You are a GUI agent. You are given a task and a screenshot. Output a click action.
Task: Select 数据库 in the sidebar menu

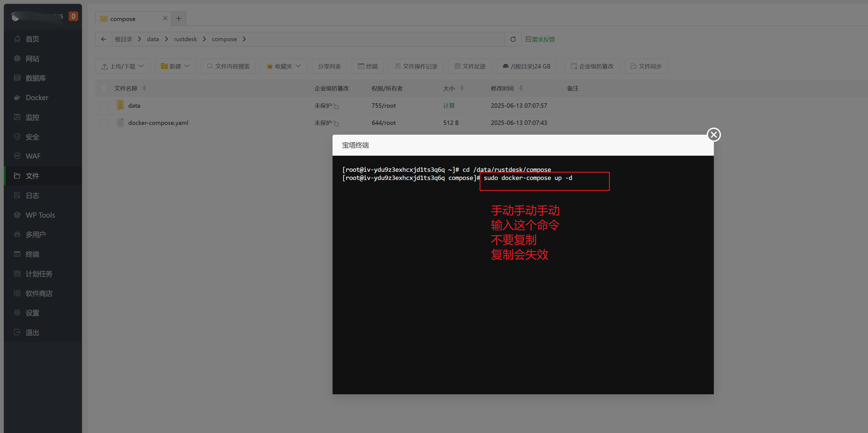(36, 78)
